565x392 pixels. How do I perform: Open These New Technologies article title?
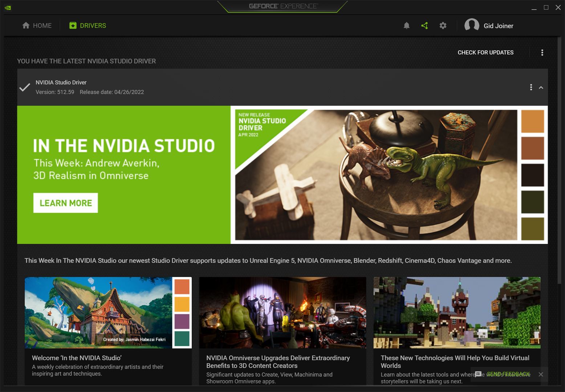pyautogui.click(x=455, y=362)
